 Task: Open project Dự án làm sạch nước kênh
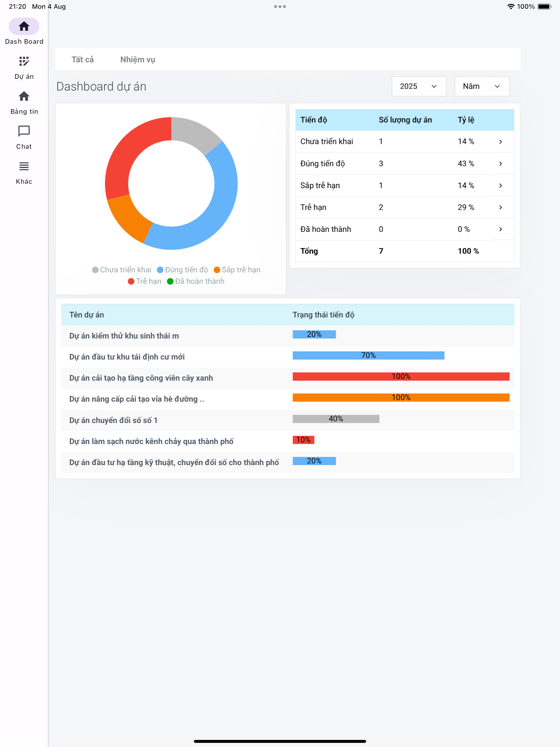[151, 441]
